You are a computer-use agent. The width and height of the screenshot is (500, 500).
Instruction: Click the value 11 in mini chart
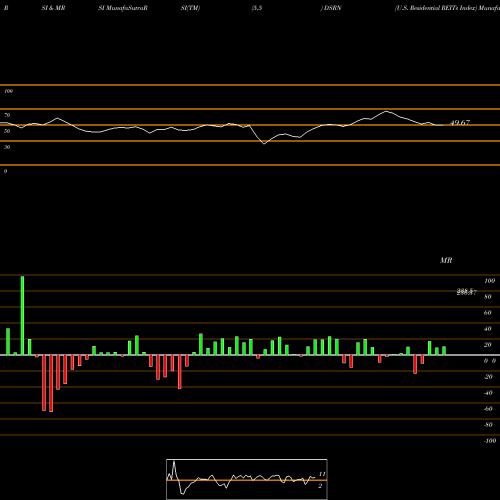tap(322, 474)
